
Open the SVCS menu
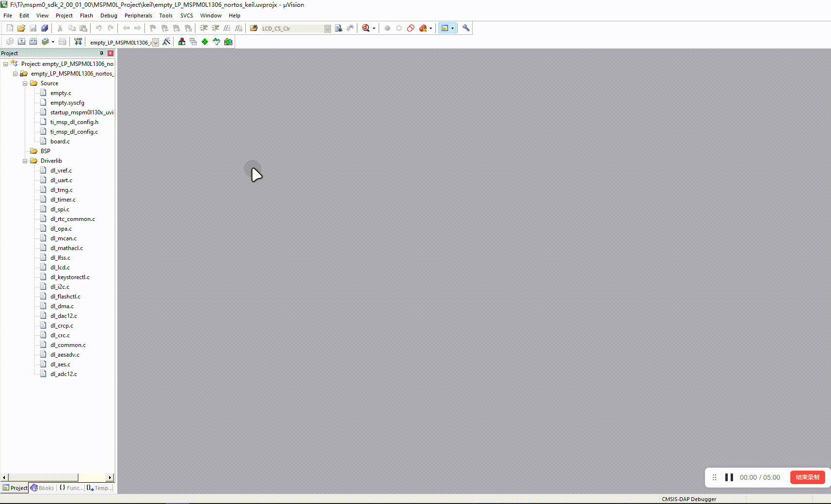click(x=187, y=16)
